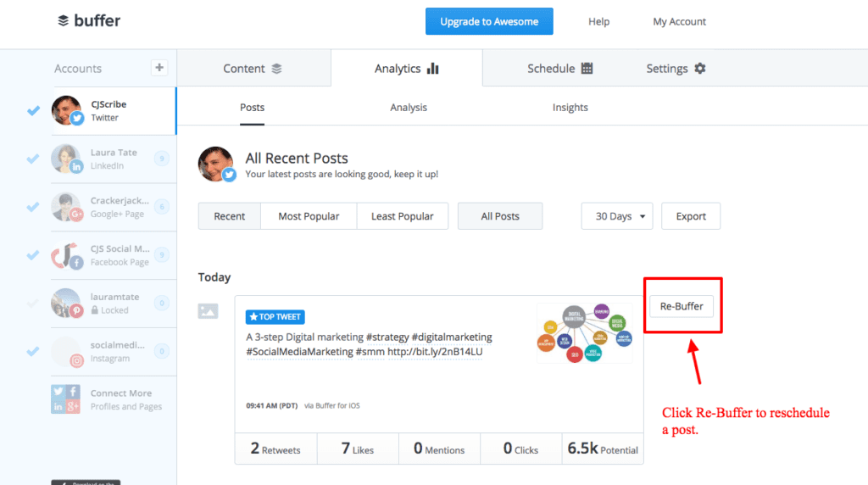Click the 'via Buffer for iOS' text
This screenshot has height=485, width=868.
coord(332,406)
